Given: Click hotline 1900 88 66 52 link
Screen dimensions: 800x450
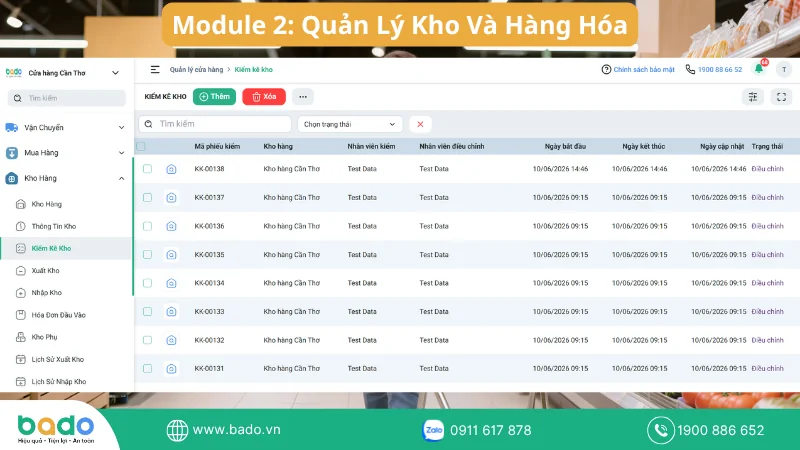Looking at the screenshot, I should click(720, 69).
